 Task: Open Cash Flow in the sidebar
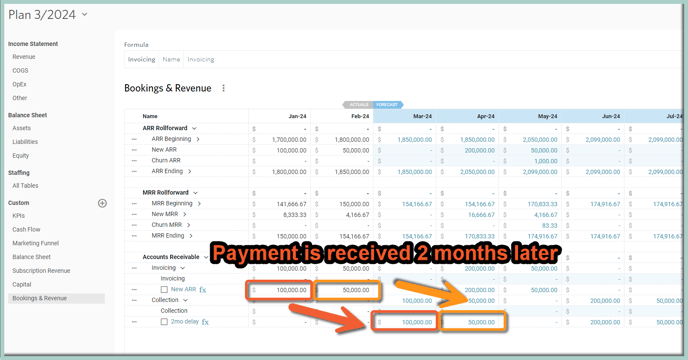tap(26, 230)
